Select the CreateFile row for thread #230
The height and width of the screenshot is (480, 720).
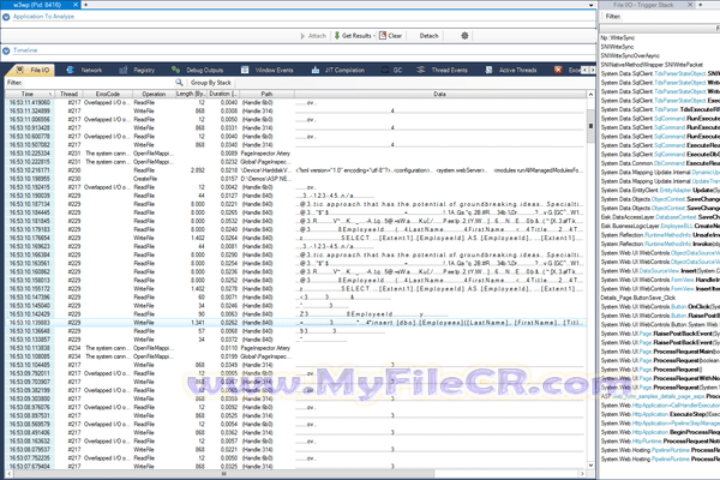point(296,179)
